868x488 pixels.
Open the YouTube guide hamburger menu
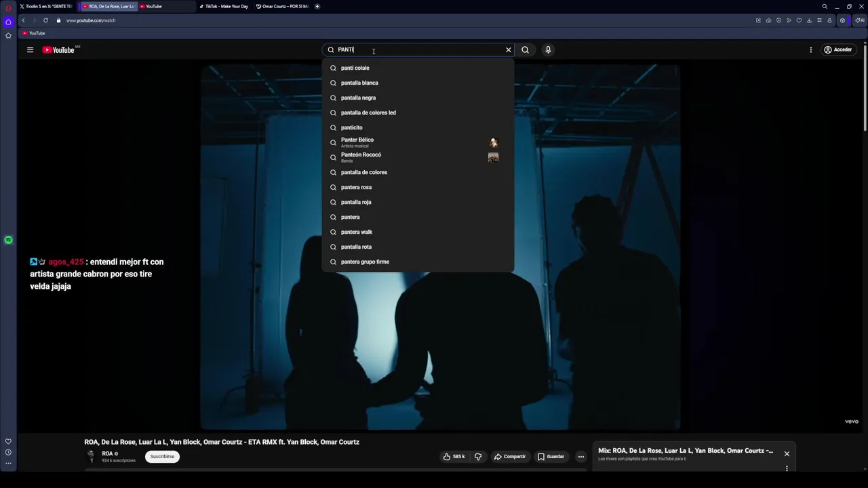coord(30,49)
